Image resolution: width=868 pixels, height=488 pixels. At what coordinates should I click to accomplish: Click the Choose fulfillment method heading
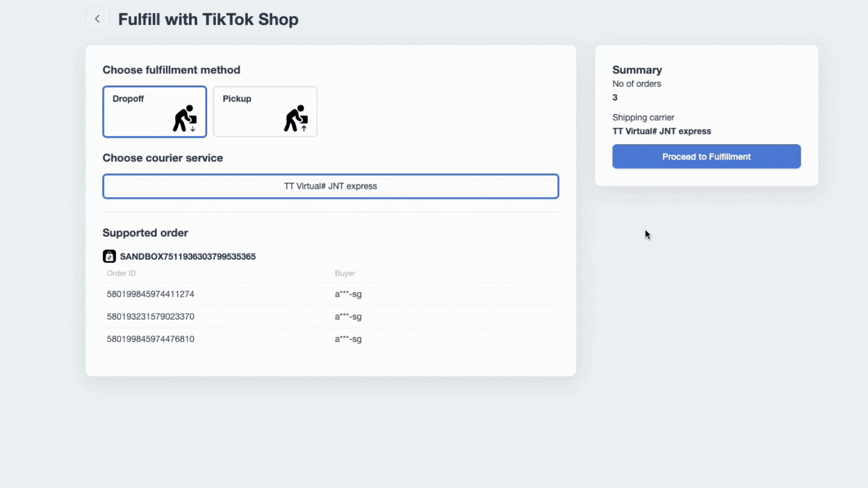click(171, 70)
